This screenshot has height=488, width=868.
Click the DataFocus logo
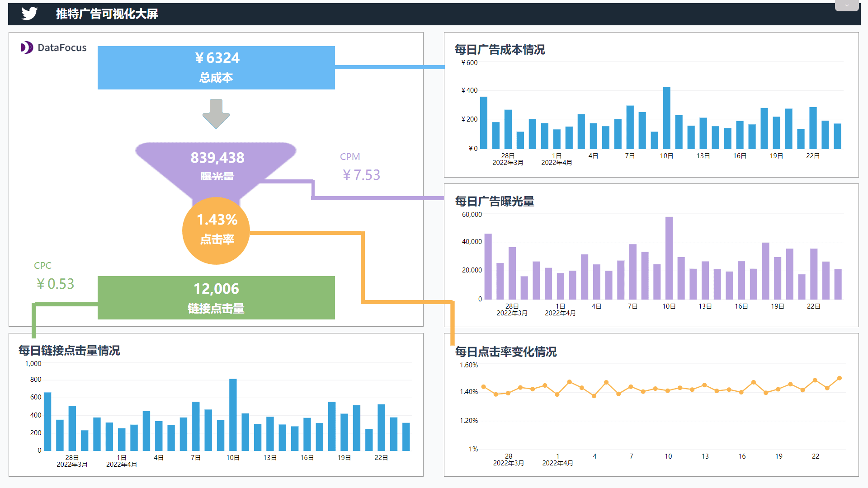pyautogui.click(x=54, y=47)
